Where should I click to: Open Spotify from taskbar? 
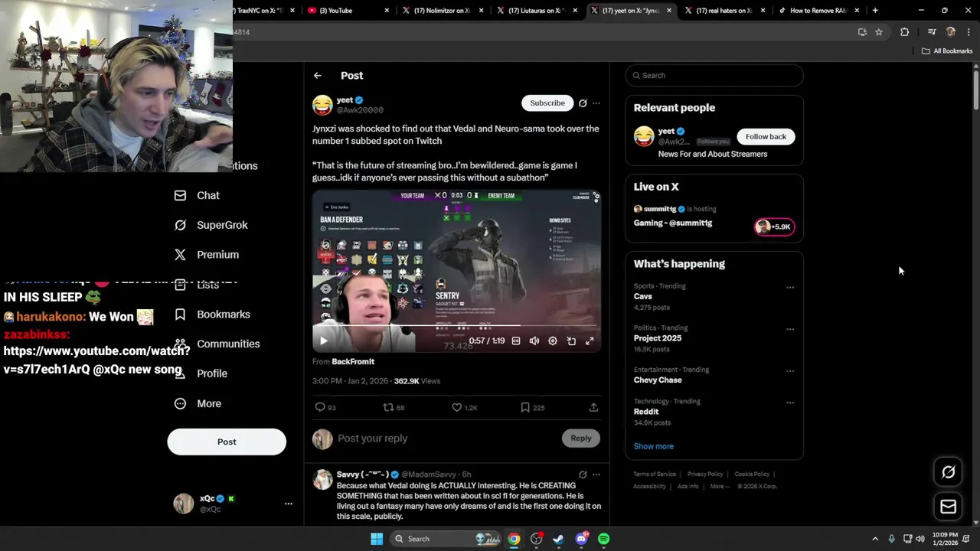point(604,539)
